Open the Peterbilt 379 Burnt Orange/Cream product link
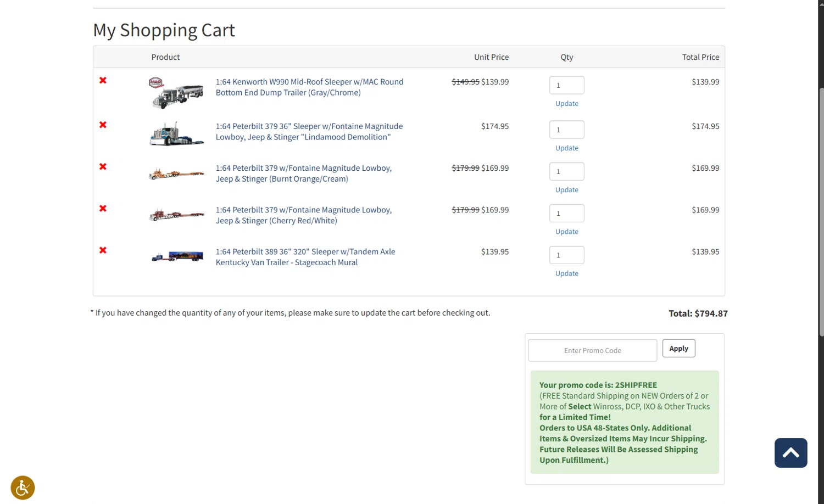 click(x=304, y=173)
